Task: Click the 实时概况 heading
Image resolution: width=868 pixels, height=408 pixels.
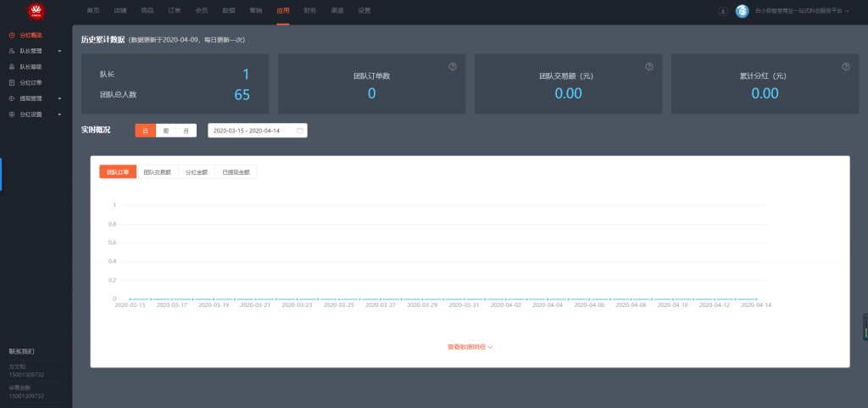Action: pos(96,130)
